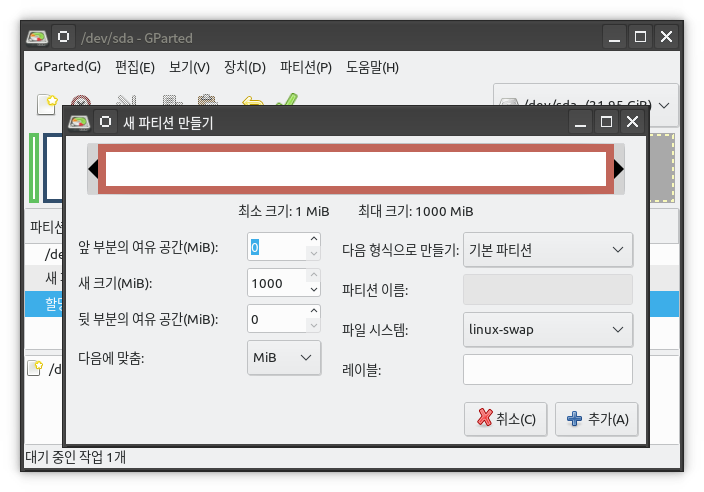
Task: Click the '대기 중인 작업 1개' status text
Action: tap(76, 457)
